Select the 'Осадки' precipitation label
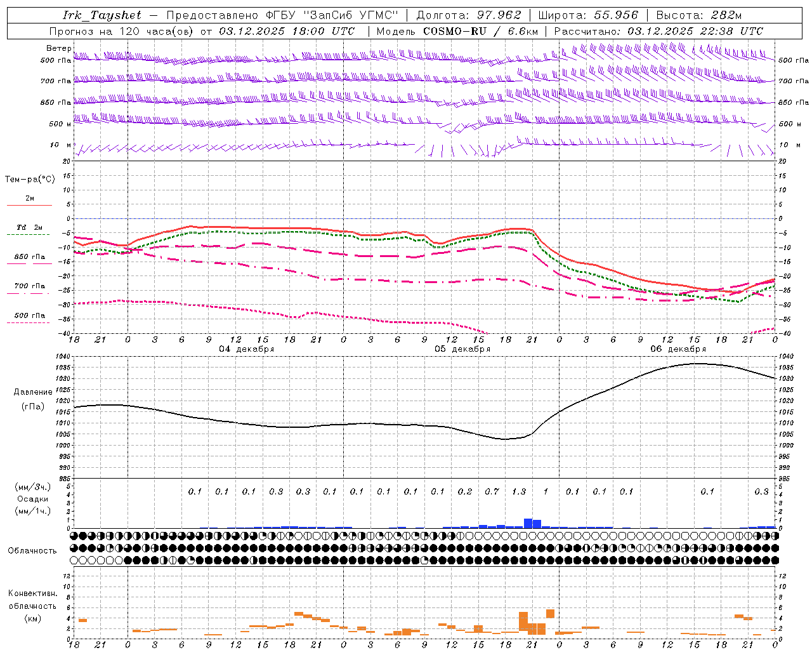812x650 pixels. 32,499
